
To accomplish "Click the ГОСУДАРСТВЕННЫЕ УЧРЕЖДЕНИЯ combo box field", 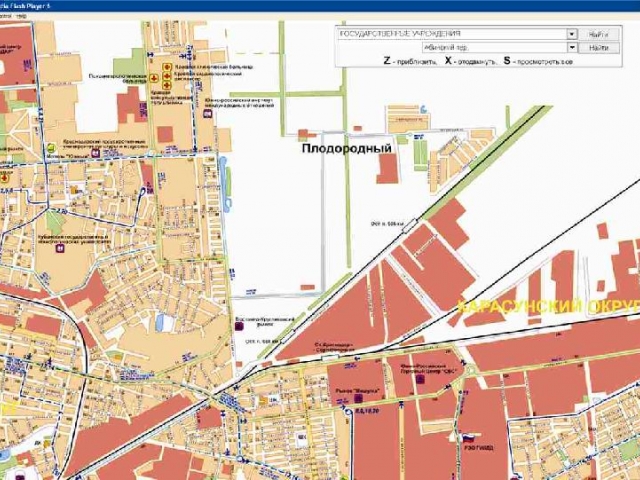I will [x=452, y=34].
